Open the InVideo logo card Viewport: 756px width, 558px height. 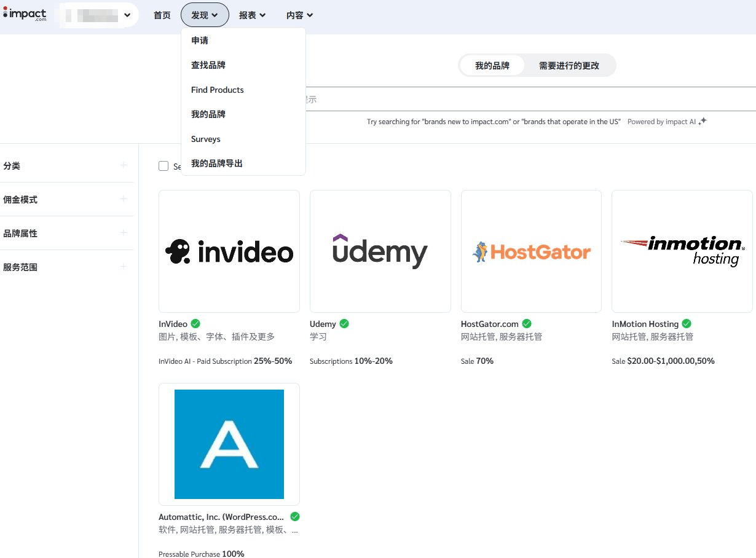[x=229, y=251]
